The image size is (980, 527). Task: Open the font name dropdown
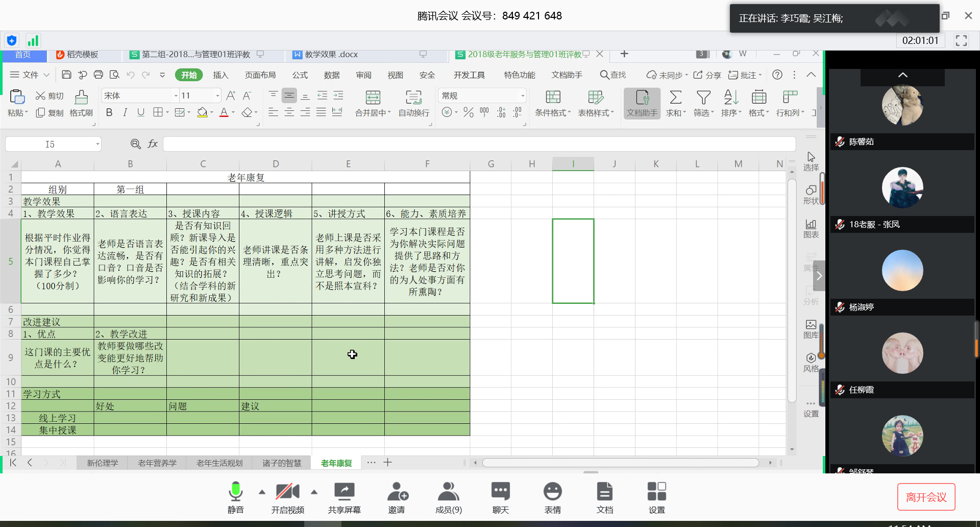(176, 95)
